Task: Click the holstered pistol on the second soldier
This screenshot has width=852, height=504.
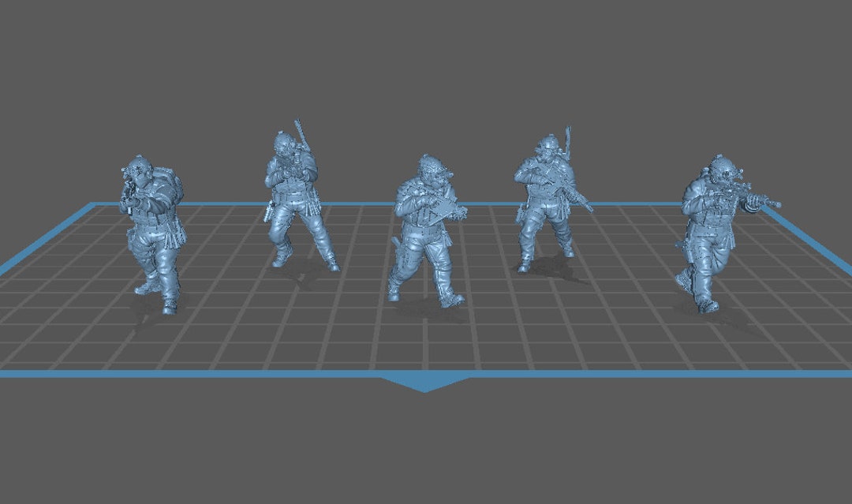Action: pyautogui.click(x=267, y=211)
